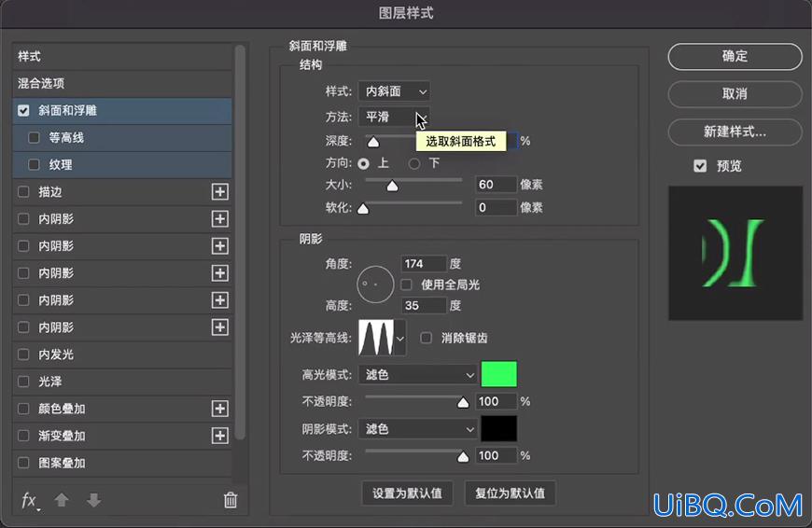Click the black shadow color swatch
This screenshot has width=812, height=528.
click(498, 428)
